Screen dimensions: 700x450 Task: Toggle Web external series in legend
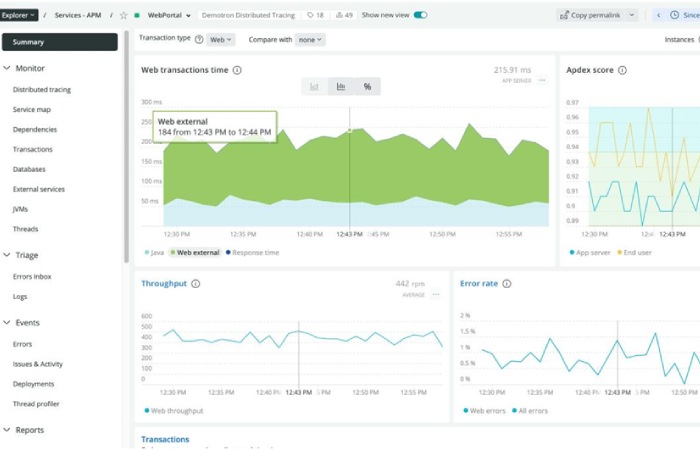coord(195,253)
